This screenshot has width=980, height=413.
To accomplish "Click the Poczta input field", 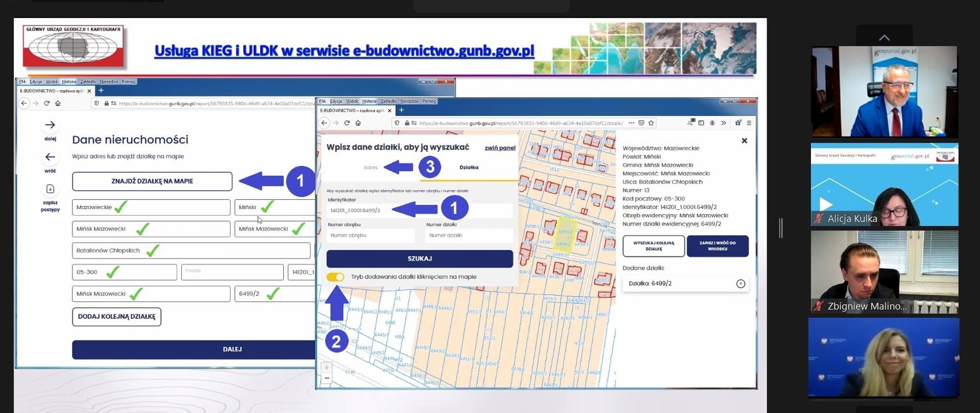I will click(x=232, y=272).
